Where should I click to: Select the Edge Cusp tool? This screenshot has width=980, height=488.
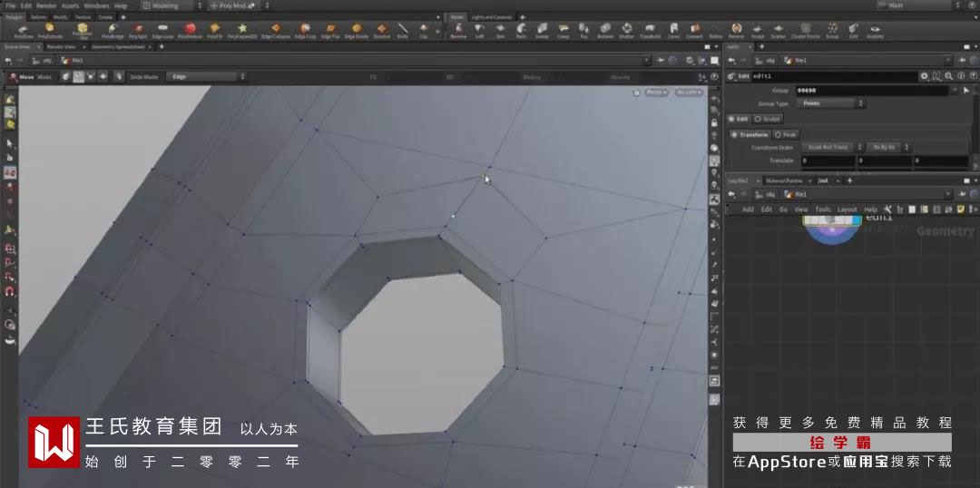tap(305, 31)
